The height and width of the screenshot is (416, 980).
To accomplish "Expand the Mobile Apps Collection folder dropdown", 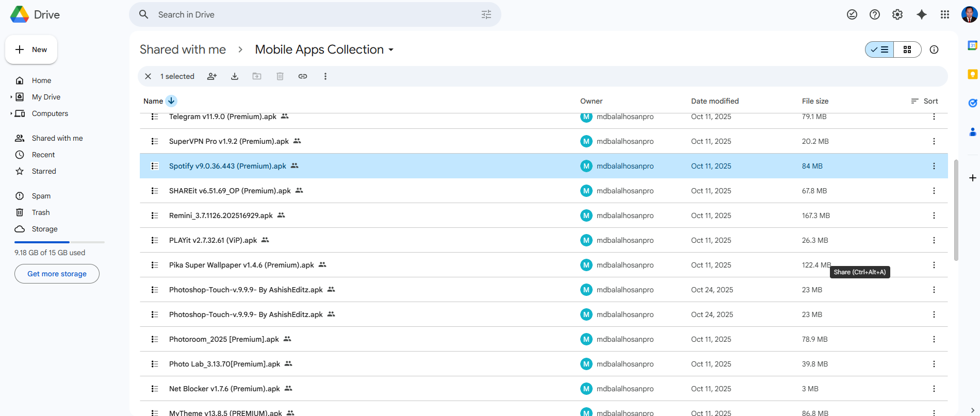I will pyautogui.click(x=391, y=50).
